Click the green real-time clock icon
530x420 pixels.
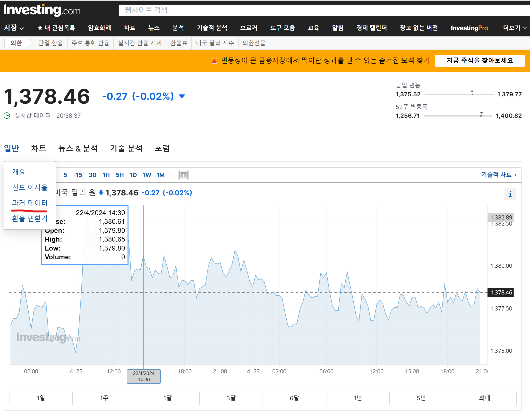coord(7,116)
